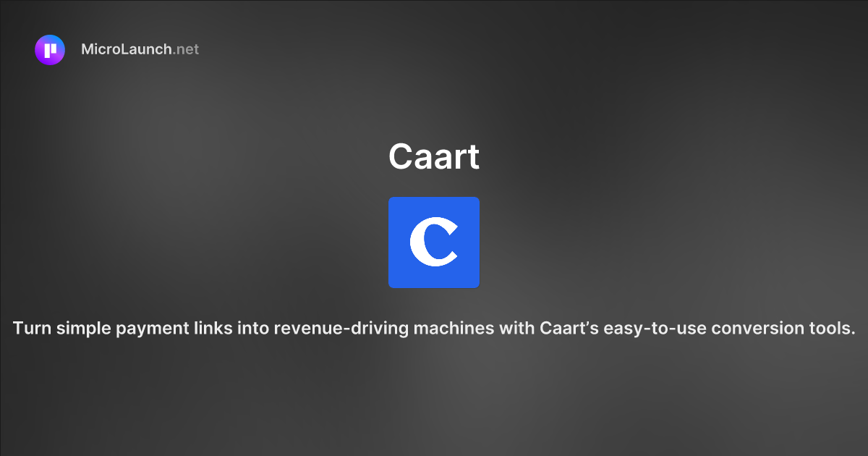Click the "Caart" heading title
The width and height of the screenshot is (868, 456).
(x=434, y=156)
